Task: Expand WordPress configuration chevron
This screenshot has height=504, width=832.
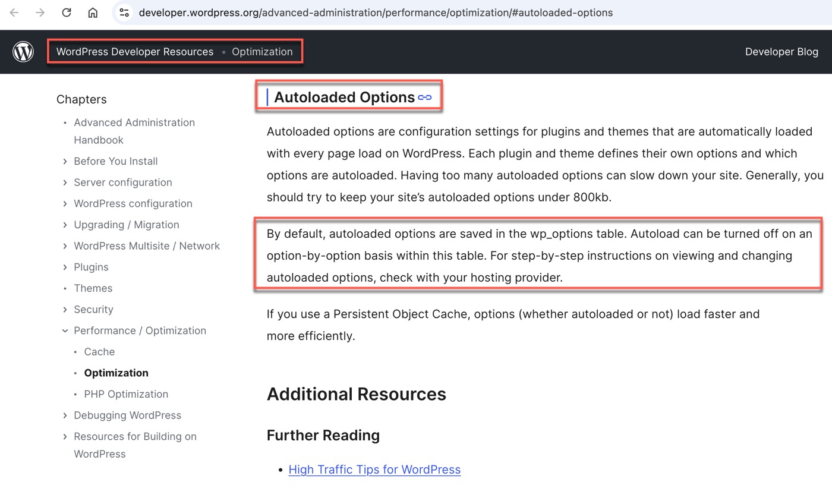Action: click(x=65, y=204)
